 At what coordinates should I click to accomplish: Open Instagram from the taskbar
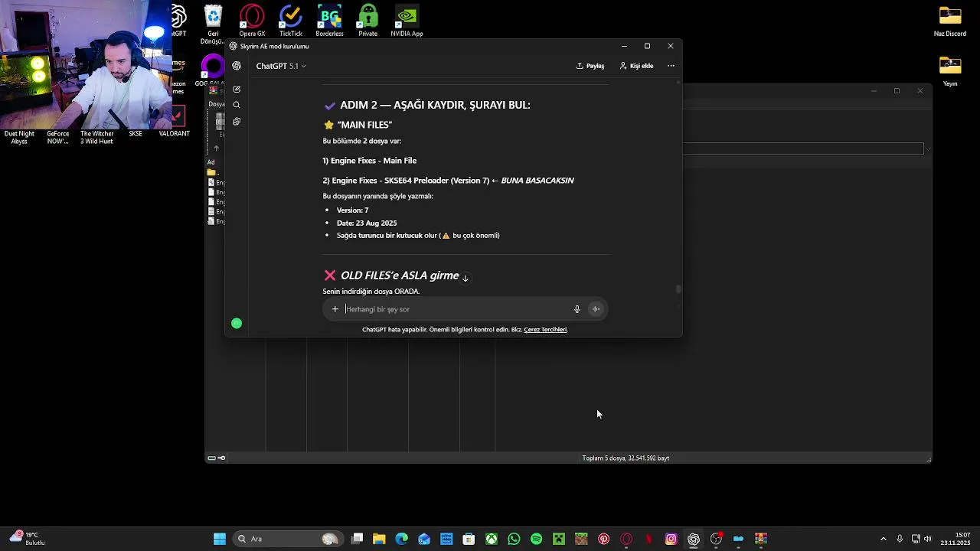pyautogui.click(x=671, y=539)
